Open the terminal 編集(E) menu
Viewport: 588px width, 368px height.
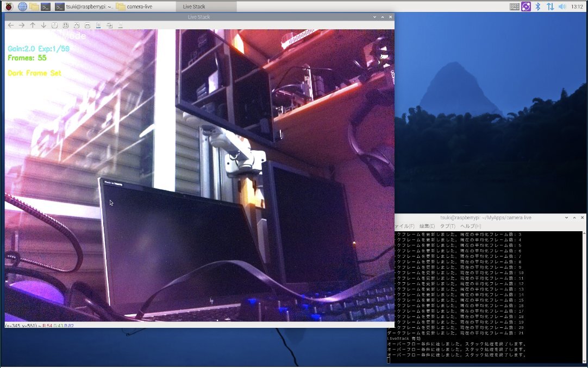(427, 226)
